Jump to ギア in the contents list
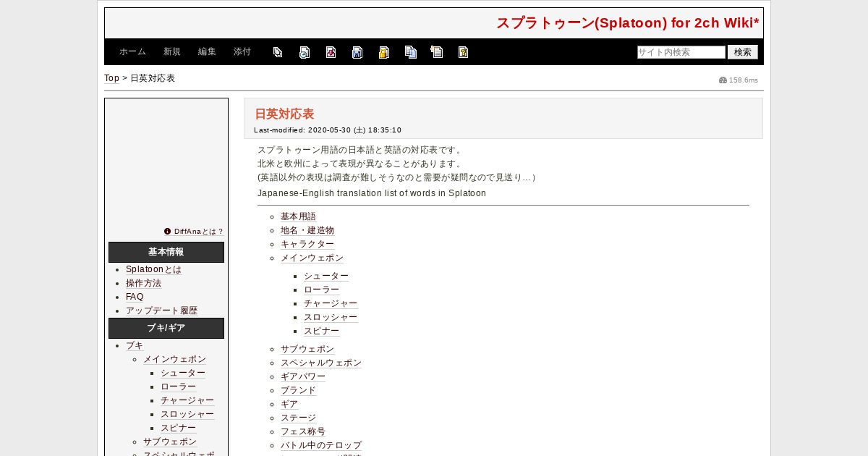Screen dimensions: 868x456 point(289,405)
